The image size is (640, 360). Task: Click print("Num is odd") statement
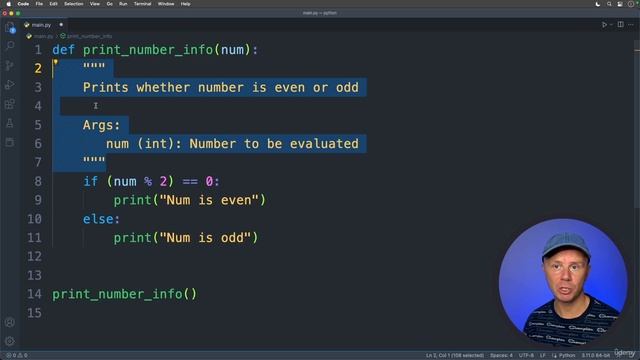point(186,238)
